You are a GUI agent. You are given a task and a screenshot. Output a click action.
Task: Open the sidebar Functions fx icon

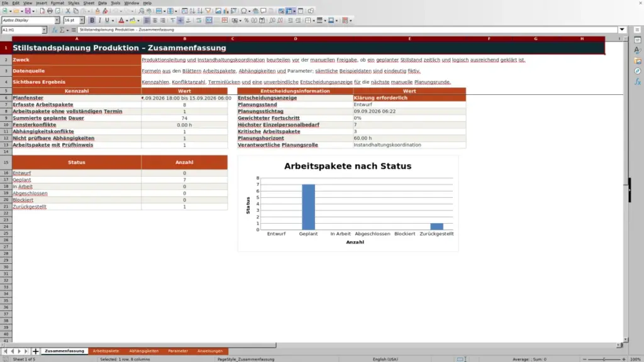click(638, 81)
